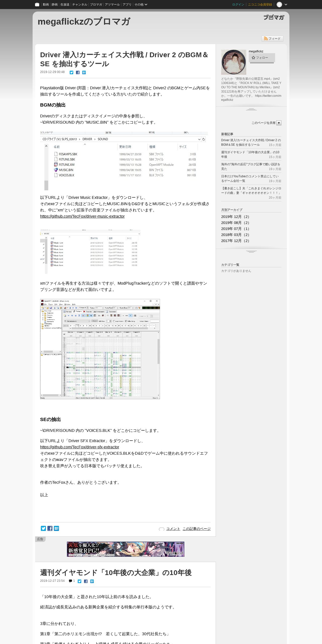Image resolution: width=322 pixels, height=644 pixels.
Task: Open archive 2017年 12月 (2)
Action: (x=236, y=241)
